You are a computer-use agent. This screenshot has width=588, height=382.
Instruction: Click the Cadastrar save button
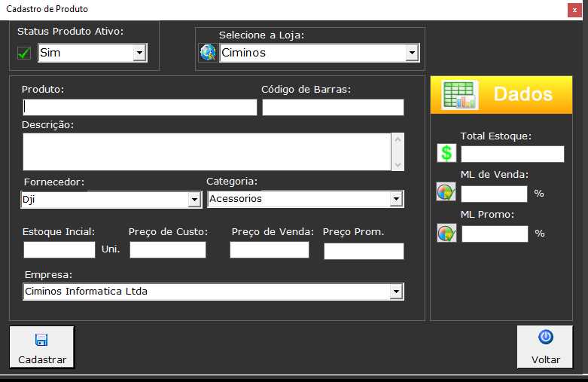point(42,347)
